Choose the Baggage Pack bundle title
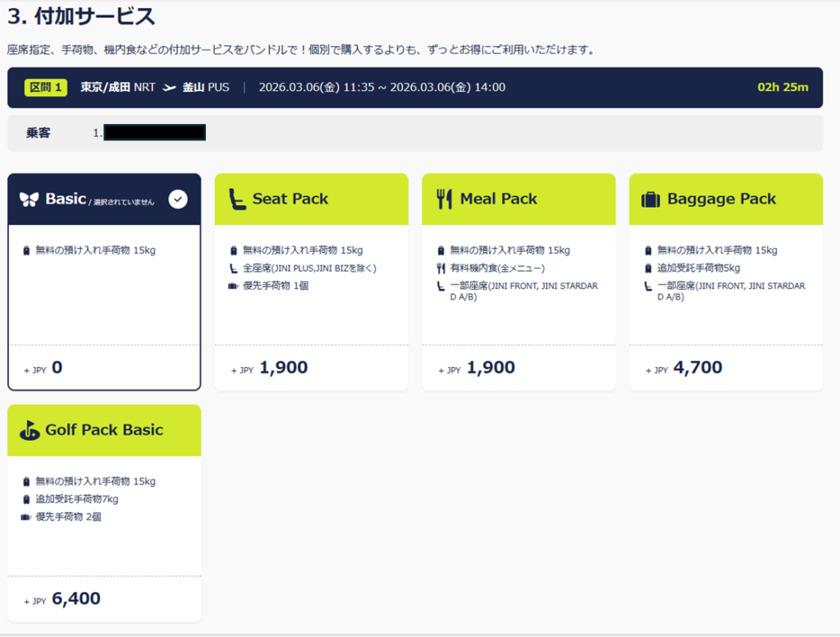 (721, 199)
